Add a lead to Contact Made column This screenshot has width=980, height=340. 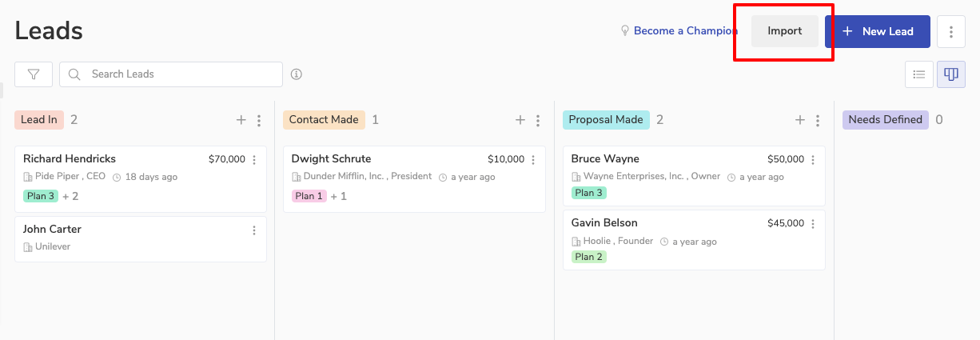coord(520,120)
